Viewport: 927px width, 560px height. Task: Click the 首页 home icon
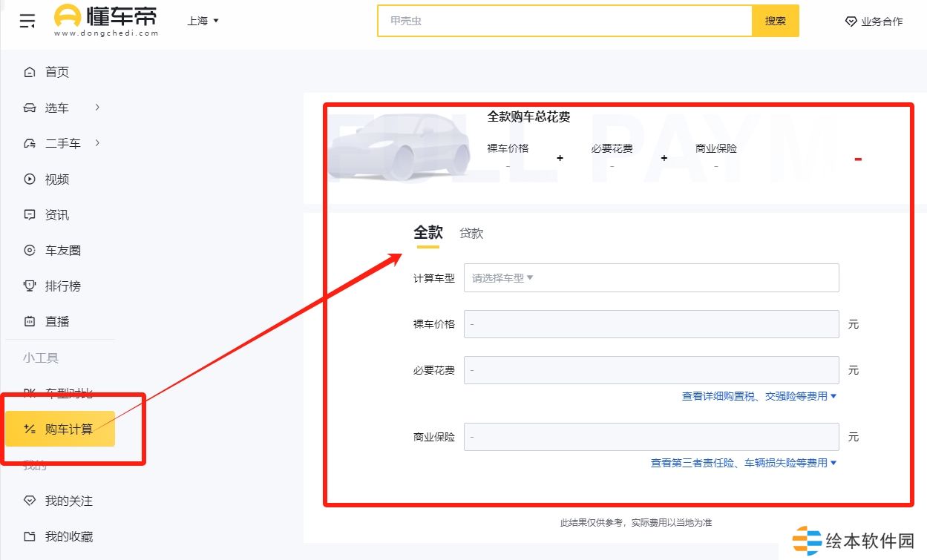pos(30,72)
